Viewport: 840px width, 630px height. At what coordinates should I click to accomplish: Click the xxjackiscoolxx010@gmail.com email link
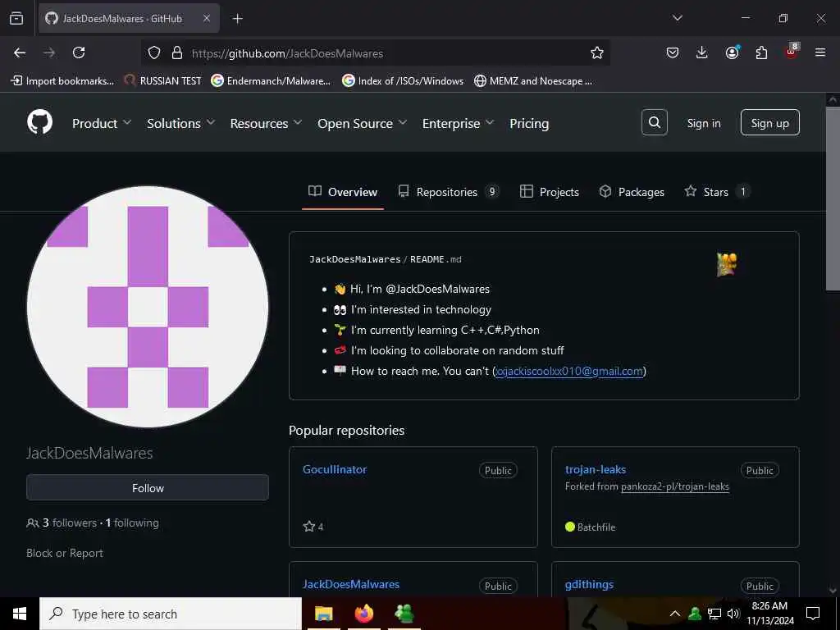(569, 371)
